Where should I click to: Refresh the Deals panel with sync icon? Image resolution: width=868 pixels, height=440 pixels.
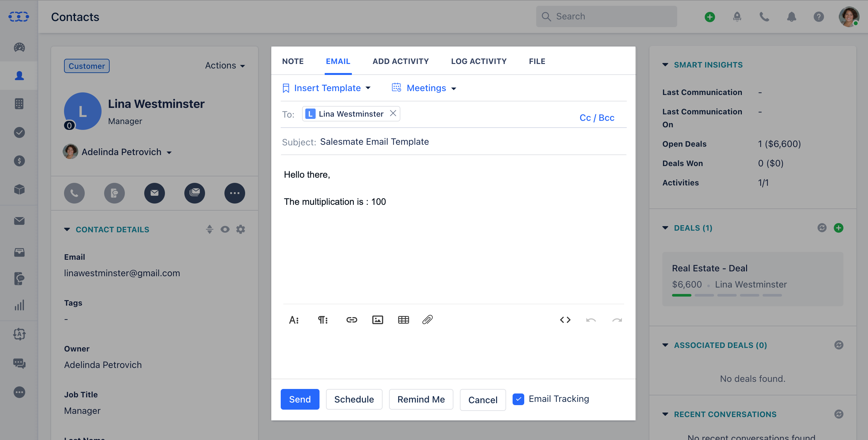(x=822, y=228)
